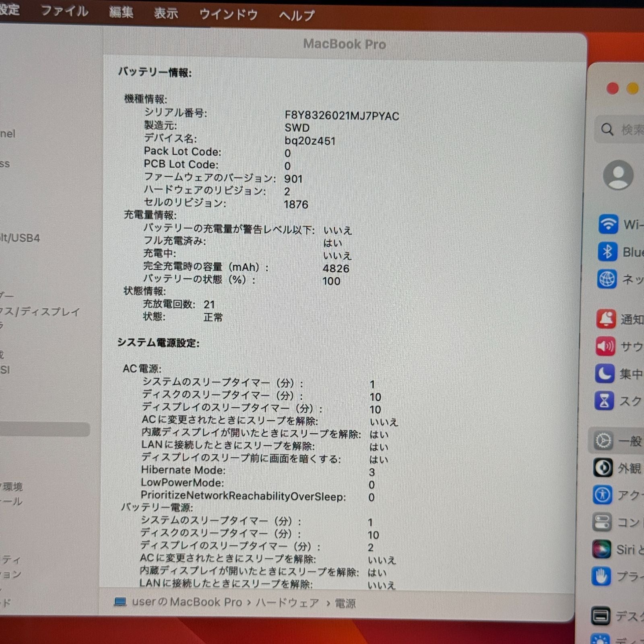This screenshot has height=644, width=644.
Task: Click the PrioritizeNetworkReachabilityOverSleep label
Action: click(243, 495)
